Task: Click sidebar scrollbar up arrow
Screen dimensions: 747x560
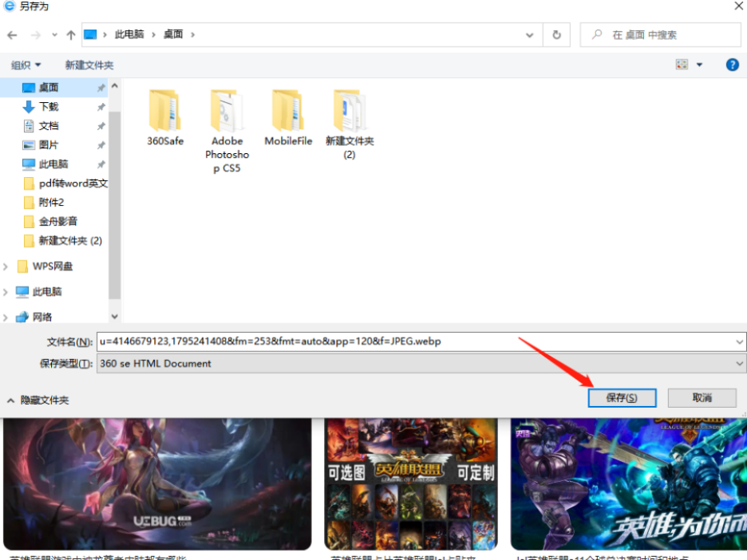Action: pyautogui.click(x=114, y=86)
